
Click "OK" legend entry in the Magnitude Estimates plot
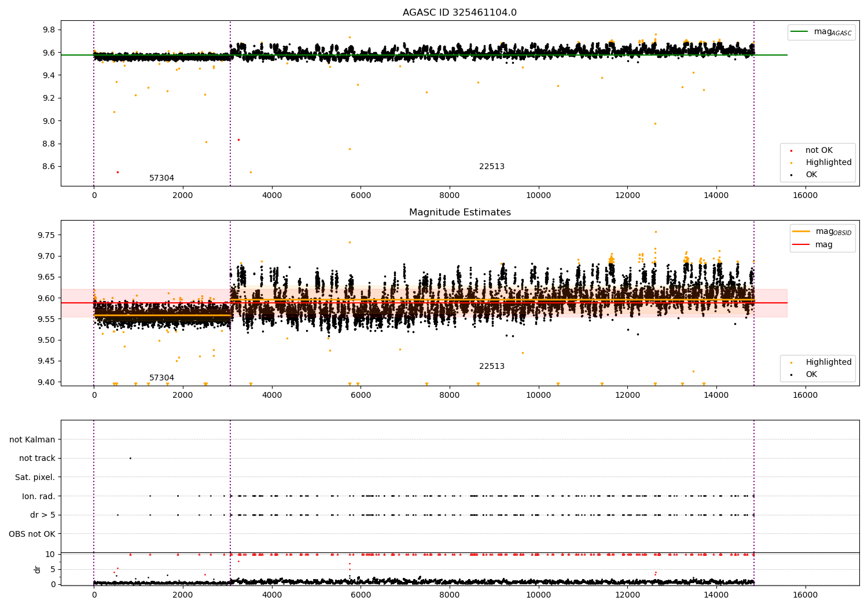811,375
